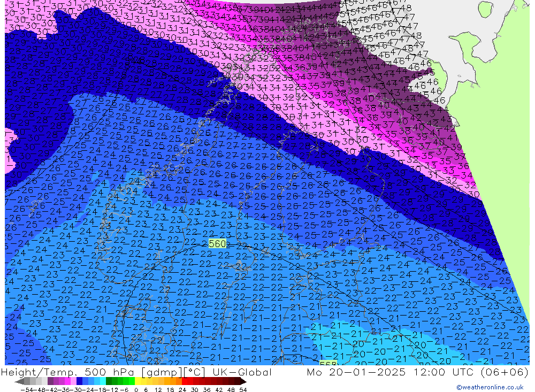Screen dimensions: 535x392
Task: Click the '48' positive scale label
Action: click(231, 390)
